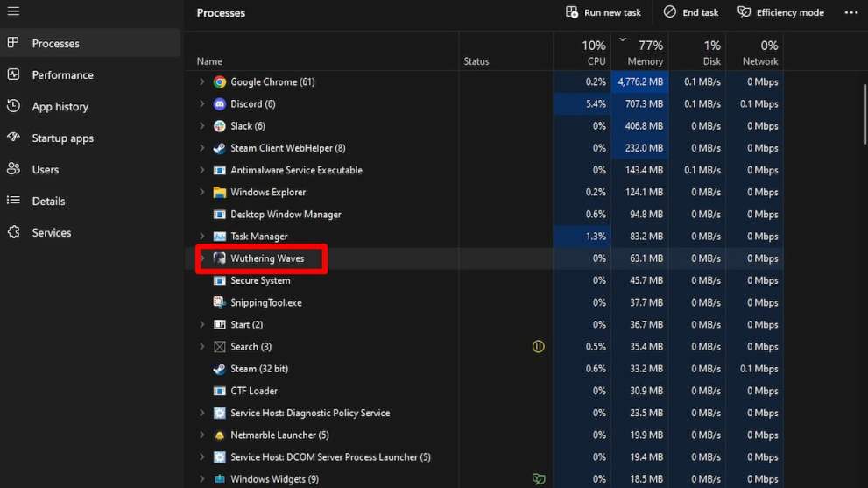Select the Wuthering Waves process row
Screen dimensions: 868x488
pos(485,258)
